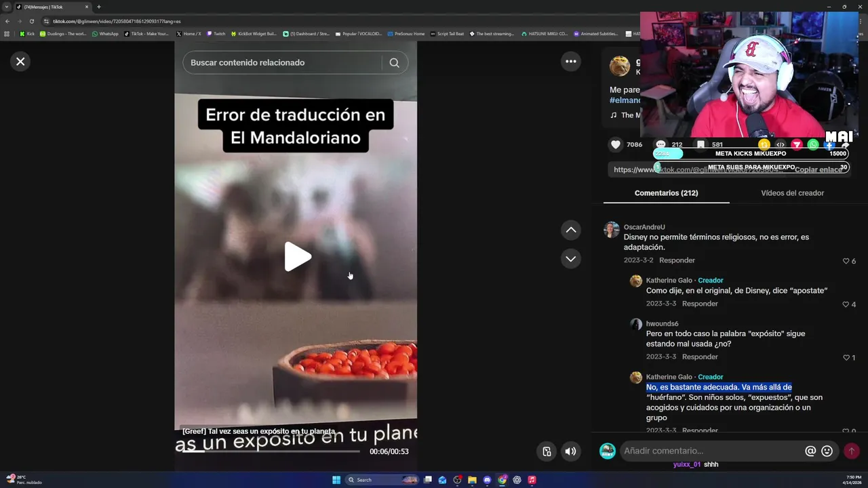868x488 pixels.
Task: Open OBS Studio icon on the taskbar
Action: click(457, 480)
